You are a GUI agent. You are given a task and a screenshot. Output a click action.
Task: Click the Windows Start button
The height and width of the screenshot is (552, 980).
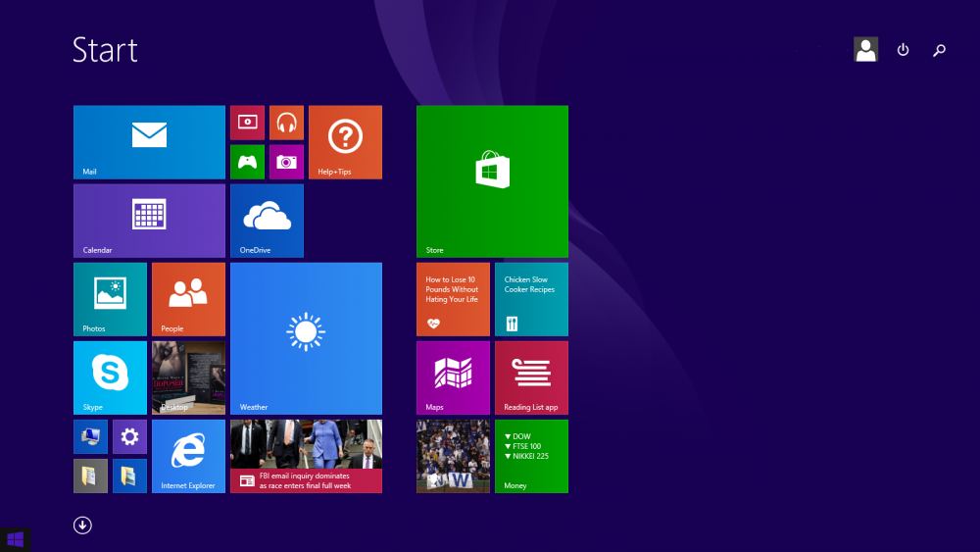click(x=15, y=539)
